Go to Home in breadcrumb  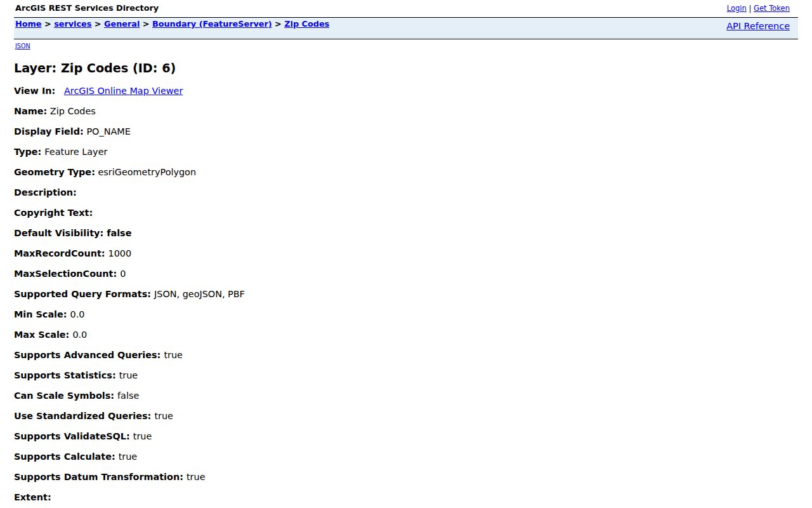[28, 24]
